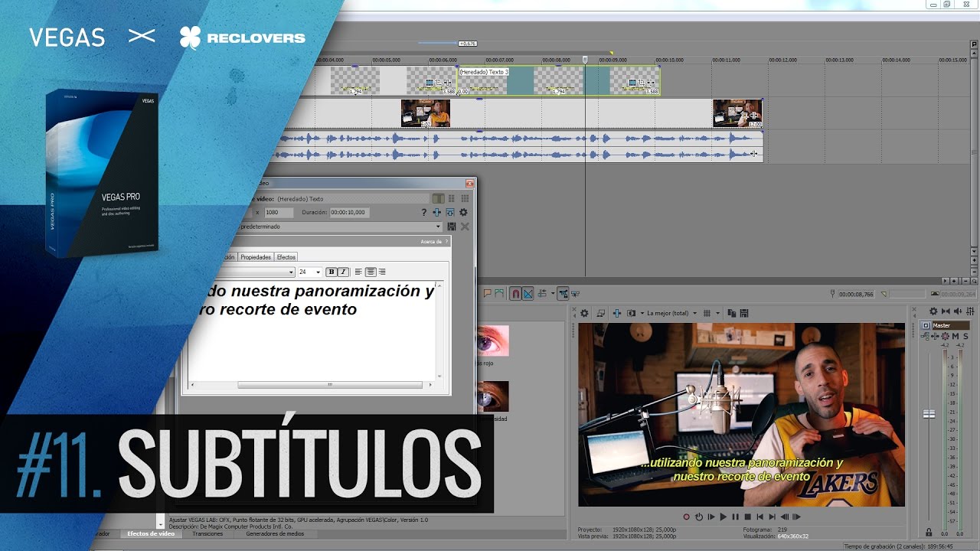Pause playback in preview transport
Image resolution: width=980 pixels, height=551 pixels.
click(x=736, y=517)
